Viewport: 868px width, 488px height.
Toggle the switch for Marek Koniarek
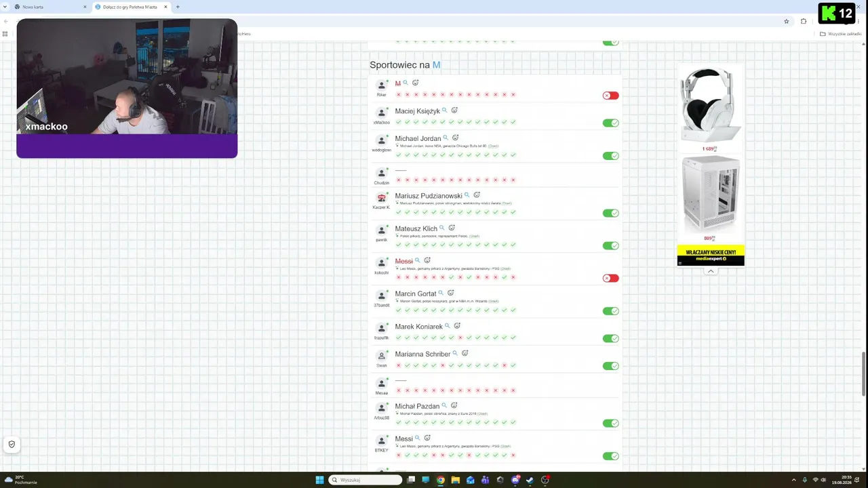(x=611, y=338)
